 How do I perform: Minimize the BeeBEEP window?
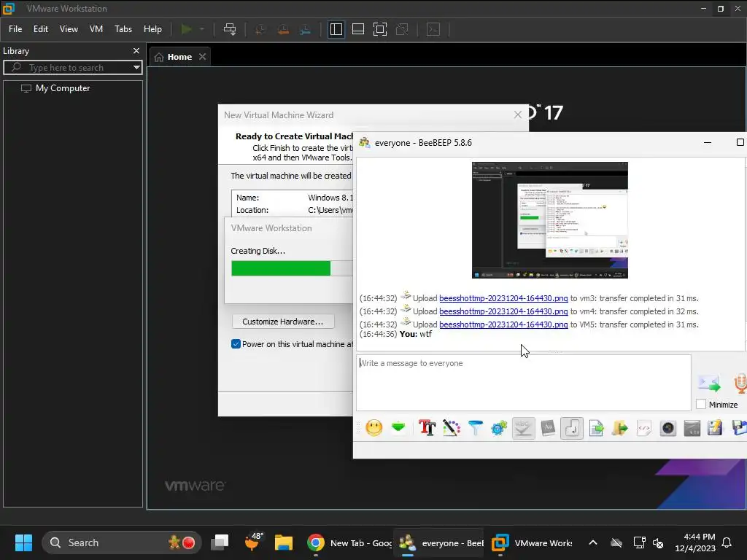tap(708, 142)
